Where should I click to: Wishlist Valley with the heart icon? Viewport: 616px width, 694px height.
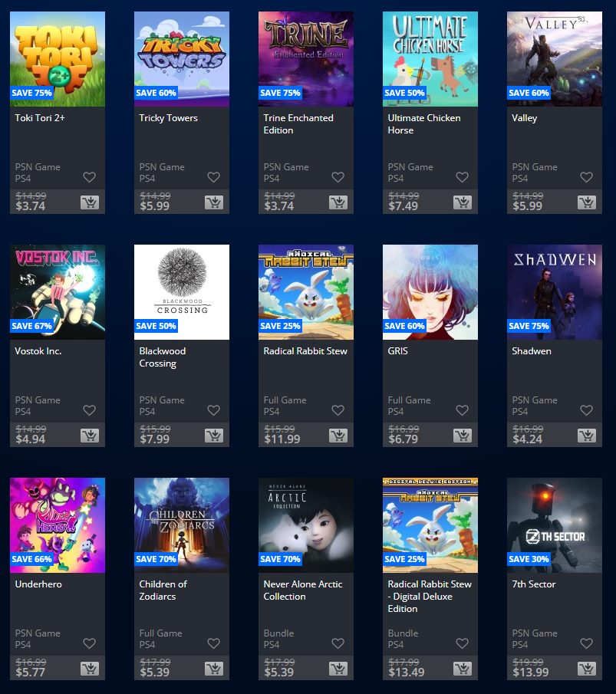pos(586,177)
